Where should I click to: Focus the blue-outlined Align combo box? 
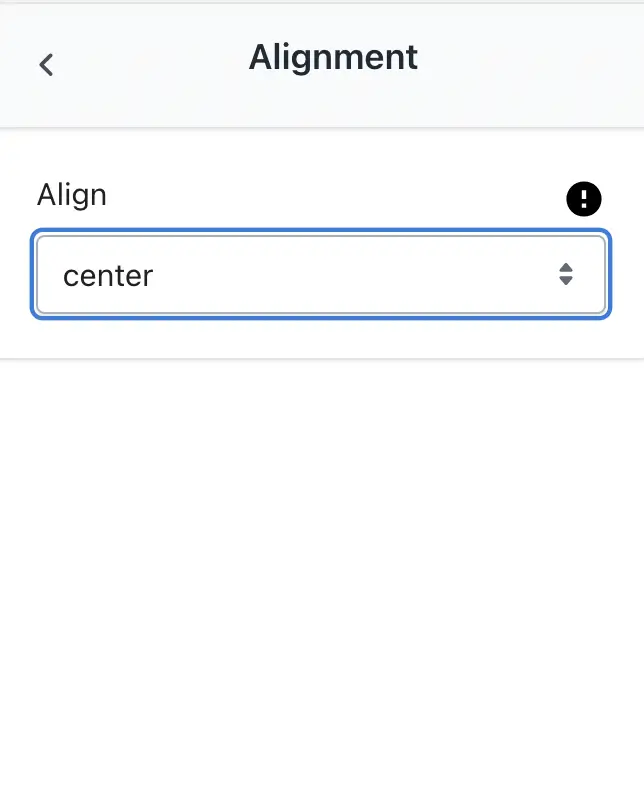[x=321, y=274]
